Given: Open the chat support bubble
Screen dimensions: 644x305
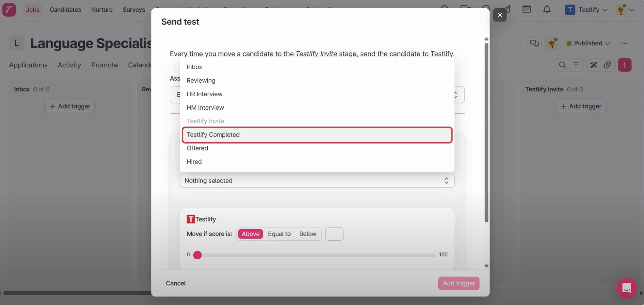Looking at the screenshot, I should (626, 288).
